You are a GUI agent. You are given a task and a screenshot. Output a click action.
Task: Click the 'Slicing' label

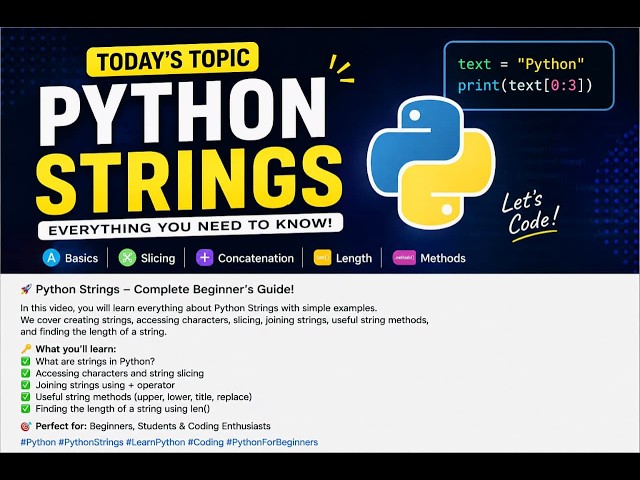[x=158, y=258]
